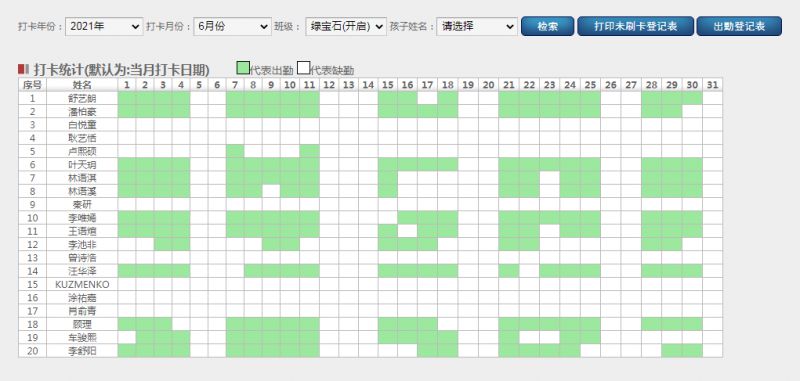This screenshot has height=381, width=800.
Task: Click row 5's green cell on day 7
Action: point(235,151)
